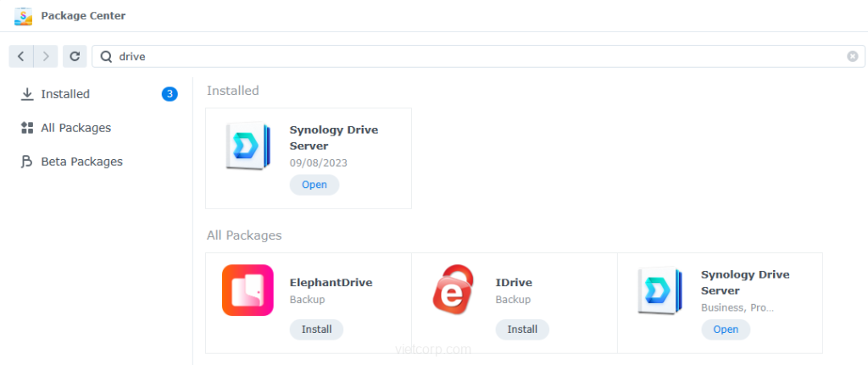
Task: Open Beta Packages in sidebar
Action: [81, 162]
